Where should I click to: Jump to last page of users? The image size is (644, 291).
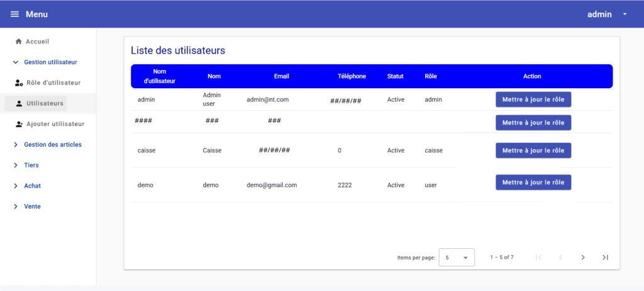pyautogui.click(x=605, y=257)
